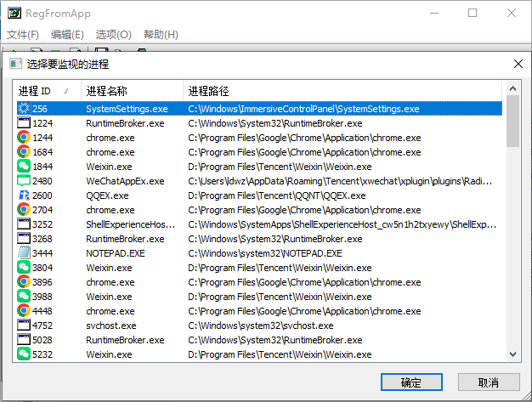
Task: Click the RegFromApp title bar app icon
Action: pyautogui.click(x=14, y=14)
